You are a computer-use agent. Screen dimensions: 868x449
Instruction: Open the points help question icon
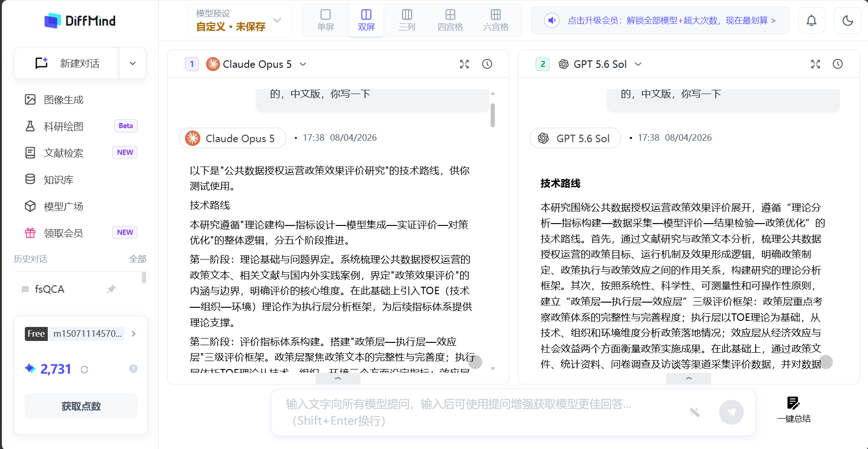pos(133,369)
